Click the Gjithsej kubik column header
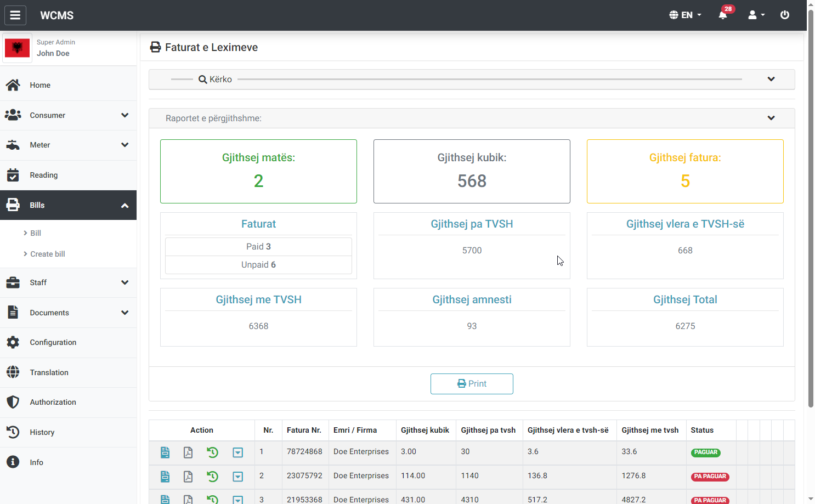The image size is (815, 504). 425,430
